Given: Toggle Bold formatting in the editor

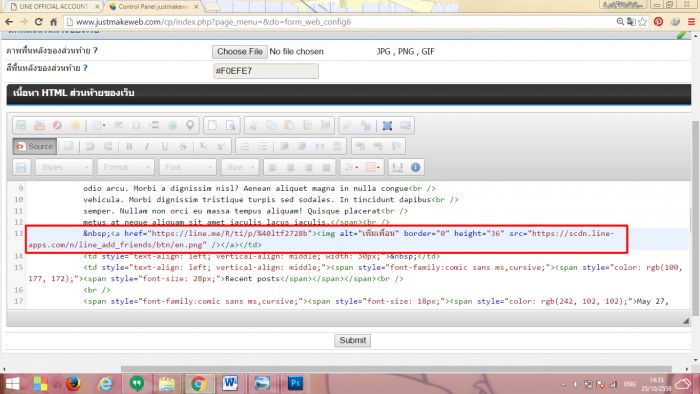Looking at the screenshot, I should (x=129, y=146).
